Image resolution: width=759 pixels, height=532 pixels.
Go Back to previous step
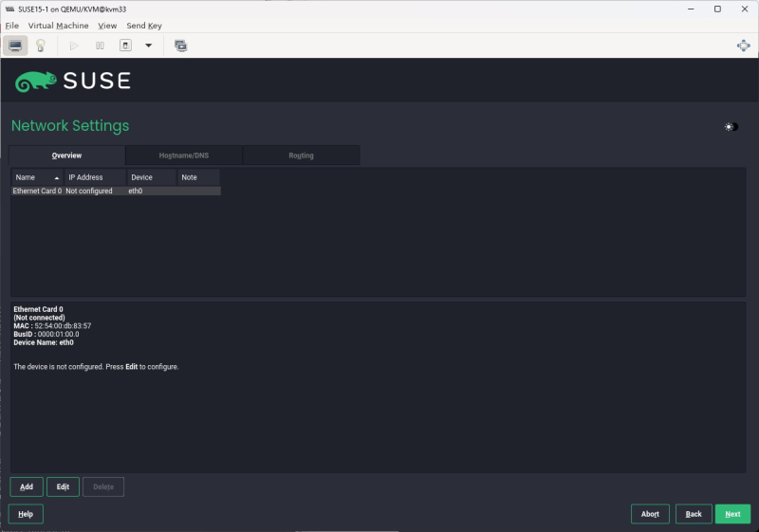point(694,514)
